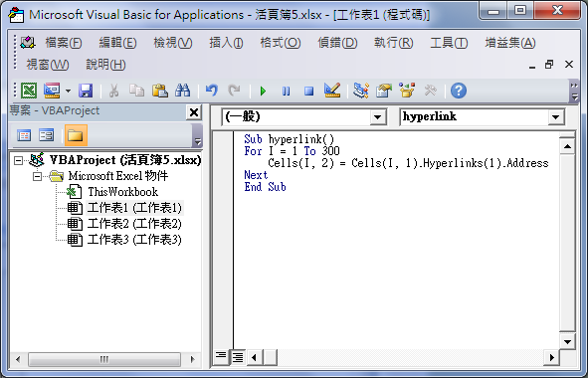Click the Paste clipboard icon
588x378 pixels.
[x=160, y=91]
